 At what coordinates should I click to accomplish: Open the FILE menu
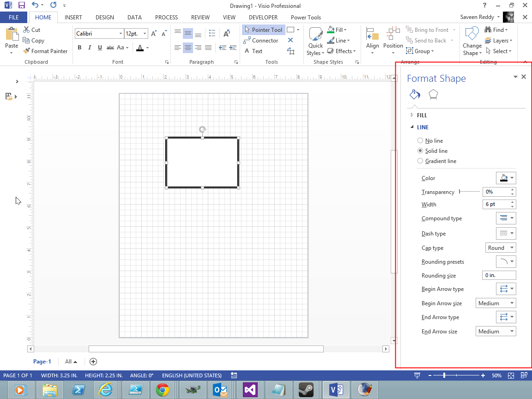pos(14,18)
